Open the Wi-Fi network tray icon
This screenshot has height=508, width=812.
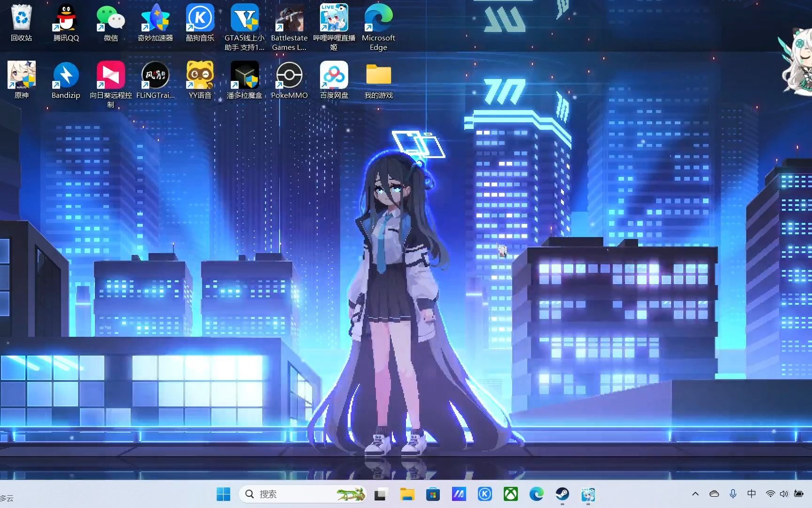[x=770, y=494]
